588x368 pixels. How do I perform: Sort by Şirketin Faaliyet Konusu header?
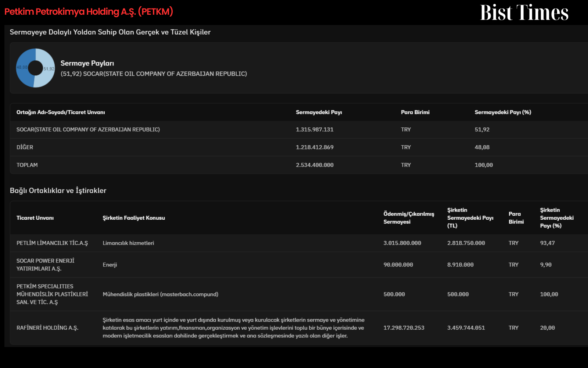pyautogui.click(x=134, y=218)
